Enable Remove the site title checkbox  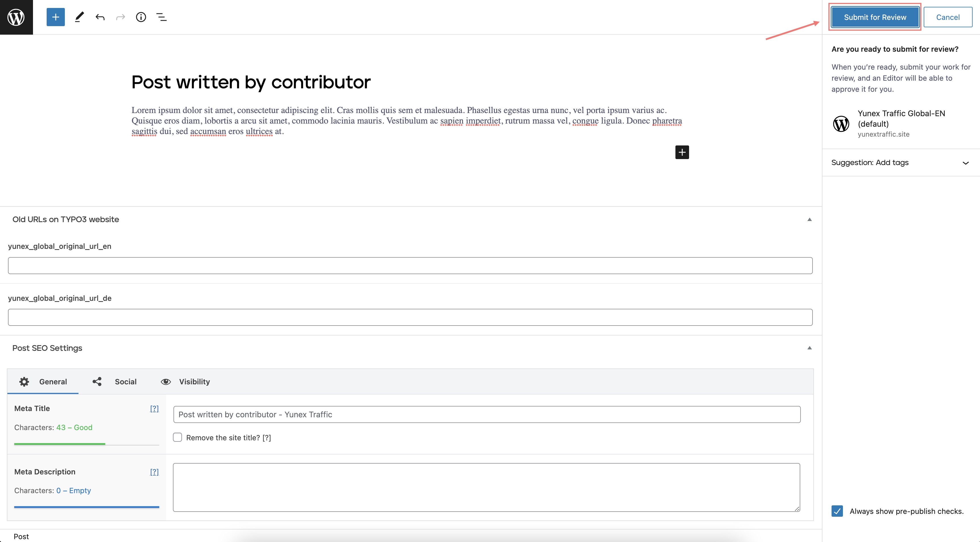click(x=178, y=437)
